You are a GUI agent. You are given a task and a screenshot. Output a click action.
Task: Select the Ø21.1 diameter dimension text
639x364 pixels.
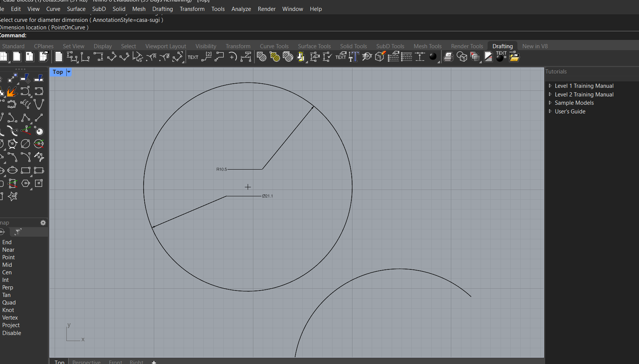pos(268,196)
